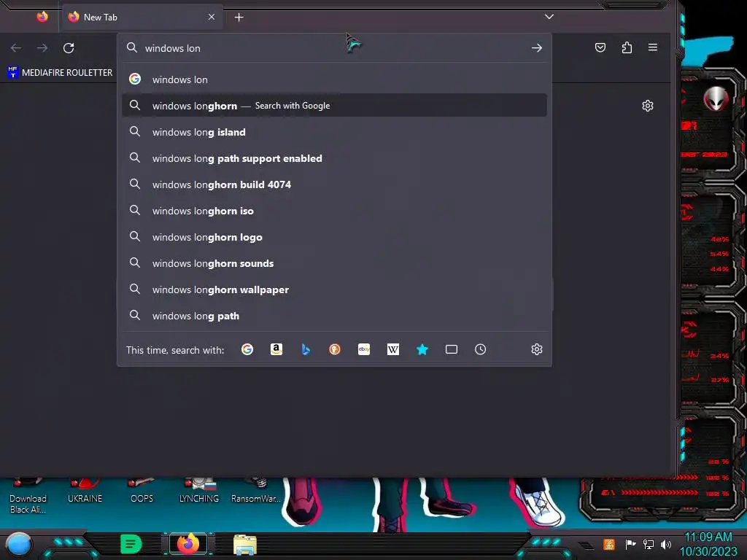
Task: Open network tray icon
Action: pyautogui.click(x=649, y=544)
